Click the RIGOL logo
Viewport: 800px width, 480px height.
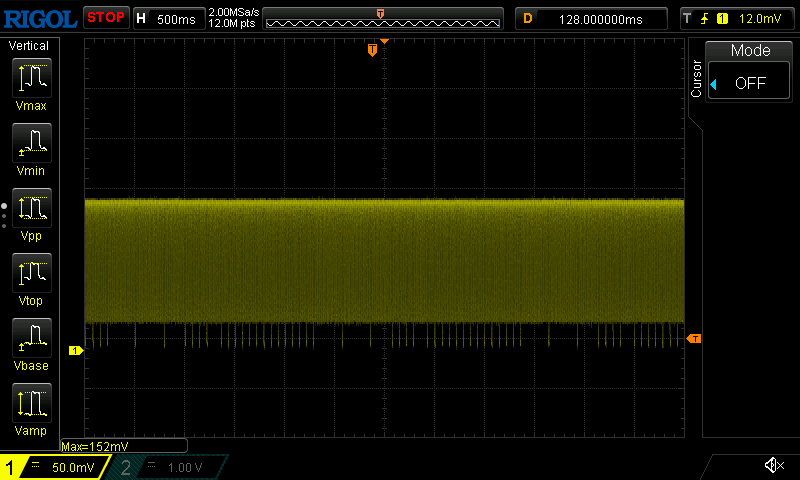click(40, 19)
